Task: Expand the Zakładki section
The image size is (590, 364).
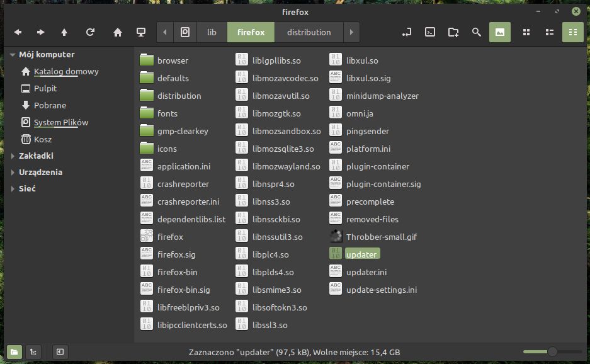Action: [x=13, y=156]
